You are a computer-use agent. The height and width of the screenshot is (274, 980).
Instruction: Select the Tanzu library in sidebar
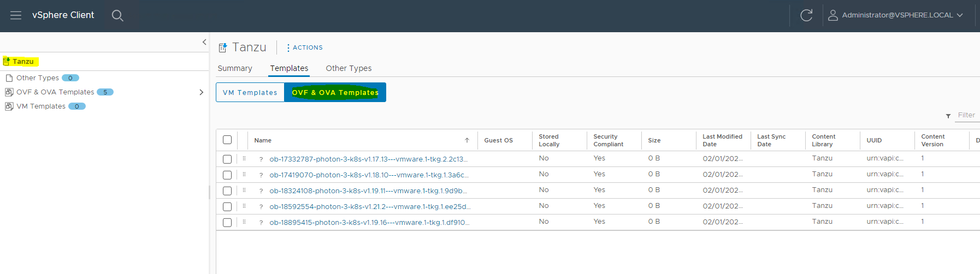click(x=23, y=62)
